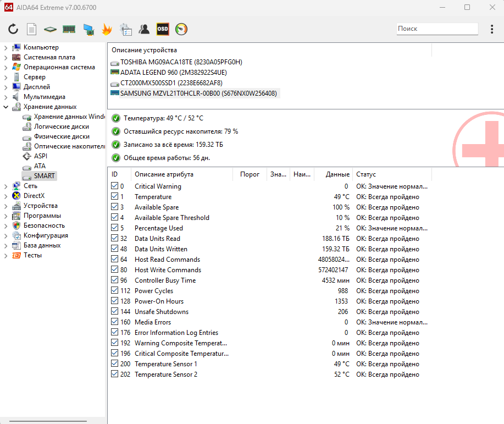The image size is (504, 424).
Task: Click the Программы icon
Action: [16, 216]
